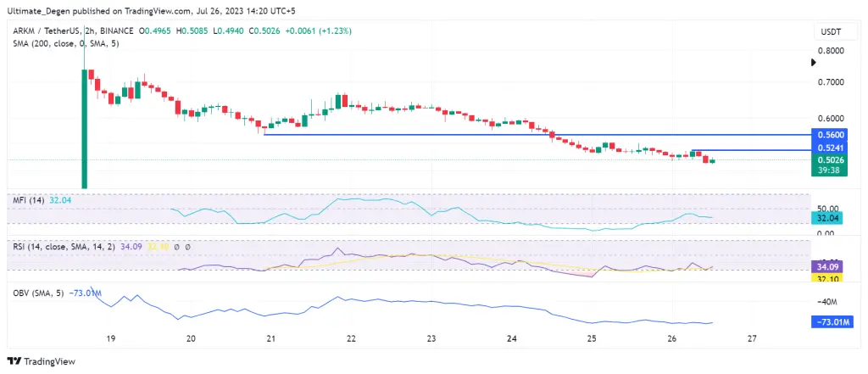Select the OBV (SMA, 5) indicator label
Screen dimensions: 868x374
click(39, 293)
